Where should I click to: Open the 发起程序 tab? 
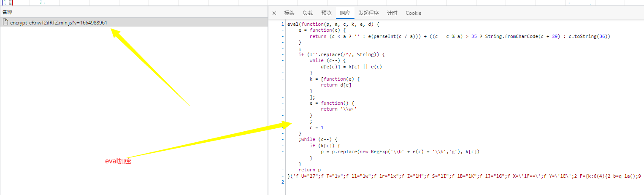(x=368, y=13)
